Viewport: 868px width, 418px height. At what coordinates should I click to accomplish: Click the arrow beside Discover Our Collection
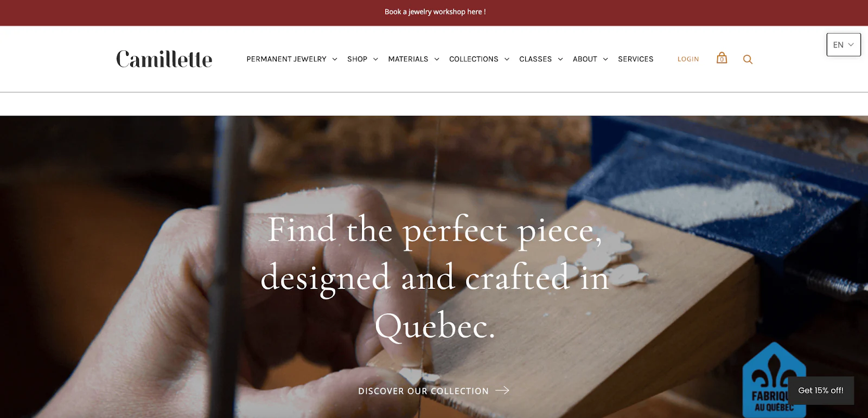pos(503,390)
